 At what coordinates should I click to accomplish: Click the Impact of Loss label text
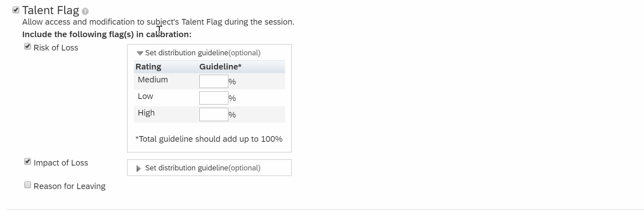(x=61, y=163)
